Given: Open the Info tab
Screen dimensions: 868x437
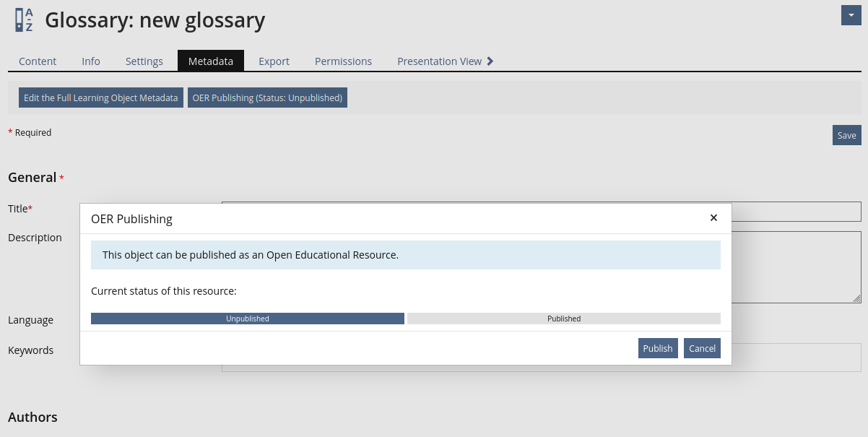Looking at the screenshot, I should point(91,61).
